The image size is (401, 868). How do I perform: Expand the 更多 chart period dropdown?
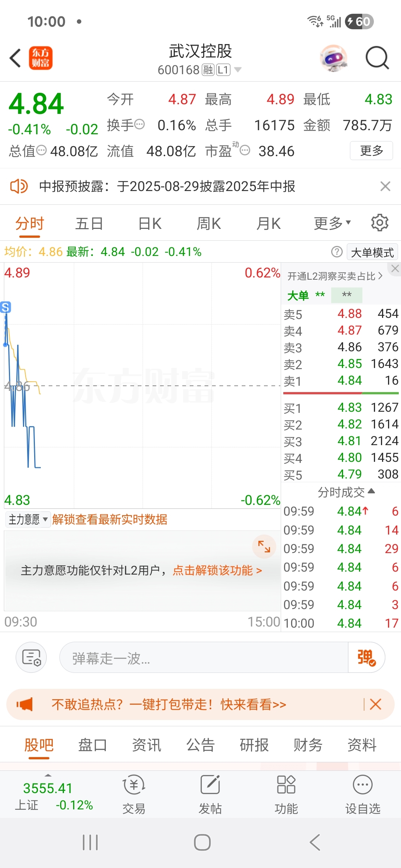point(332,224)
